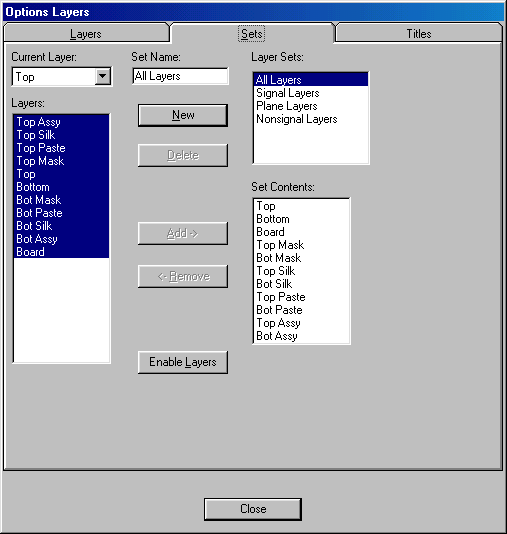Click the Enable Layers button

tap(183, 362)
